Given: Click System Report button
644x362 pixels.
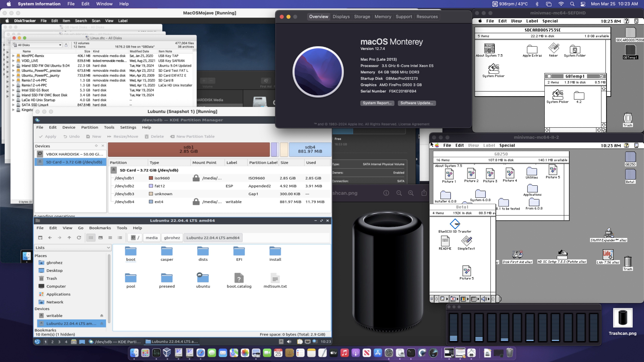Looking at the screenshot, I should [x=377, y=103].
